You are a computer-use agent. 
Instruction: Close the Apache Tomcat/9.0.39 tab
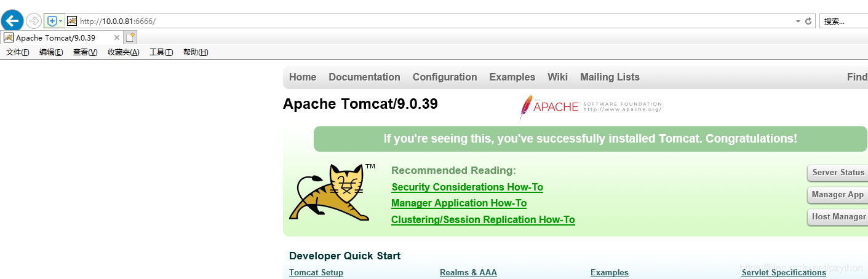pos(117,37)
